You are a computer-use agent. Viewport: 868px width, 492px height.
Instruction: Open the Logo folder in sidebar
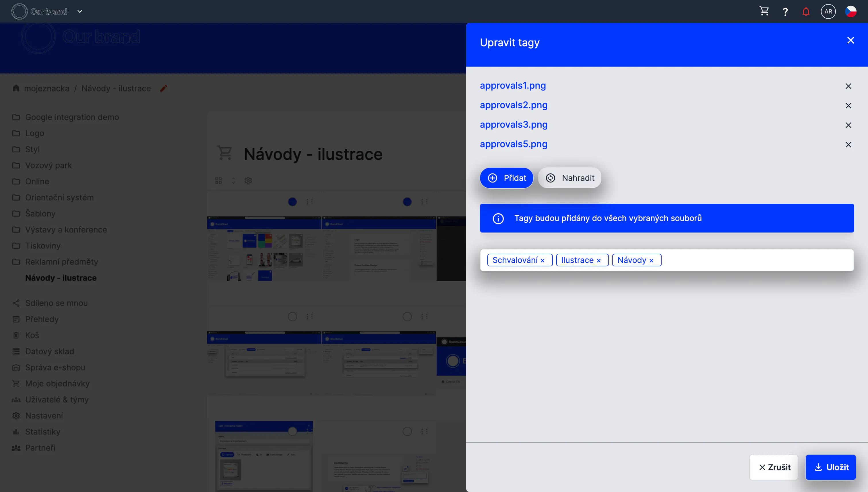pos(34,133)
